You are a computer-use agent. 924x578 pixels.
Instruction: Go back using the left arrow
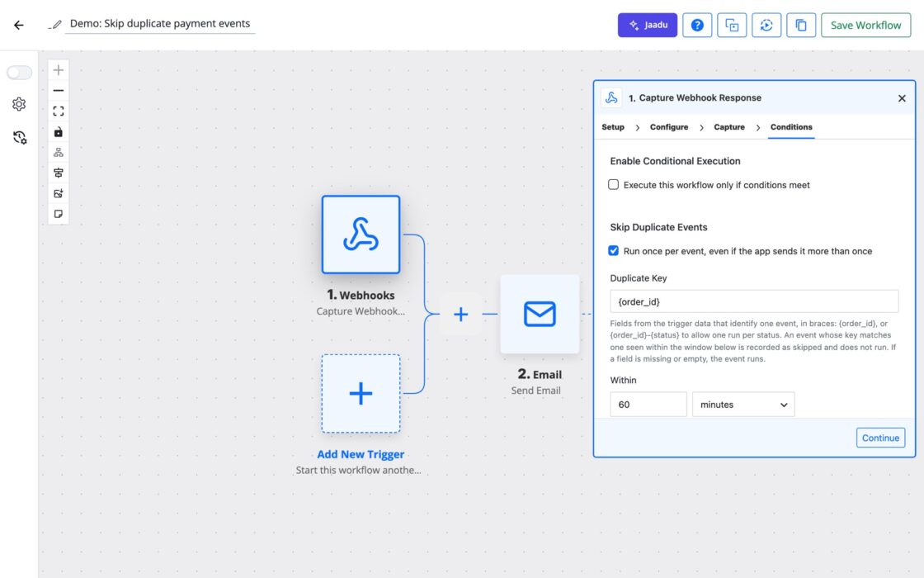[x=19, y=25]
